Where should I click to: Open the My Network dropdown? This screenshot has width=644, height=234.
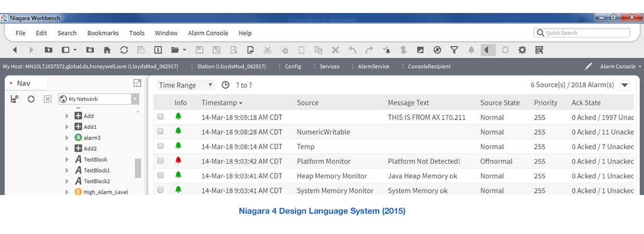click(x=135, y=99)
